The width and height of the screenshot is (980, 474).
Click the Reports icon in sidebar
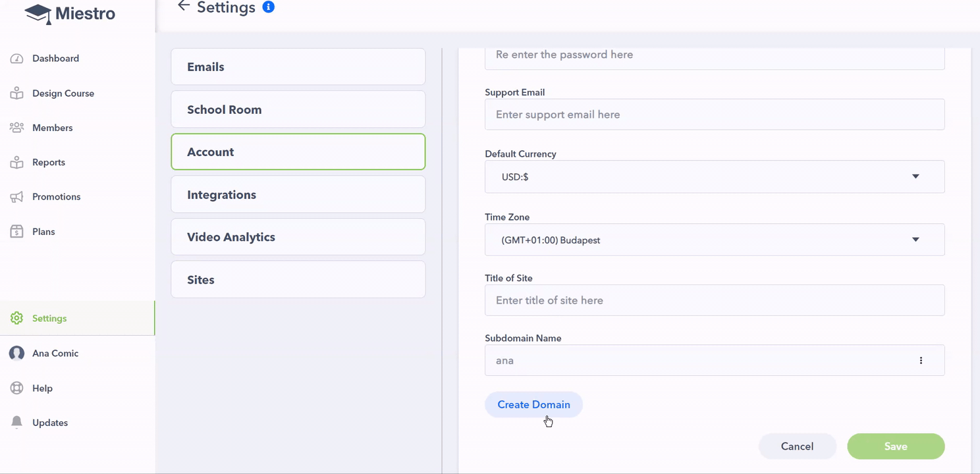coord(16,162)
